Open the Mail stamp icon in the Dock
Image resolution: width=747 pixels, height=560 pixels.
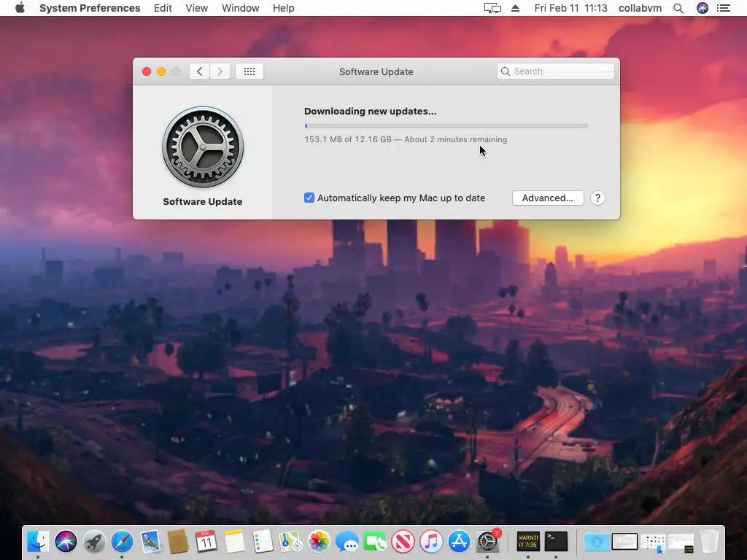click(151, 542)
